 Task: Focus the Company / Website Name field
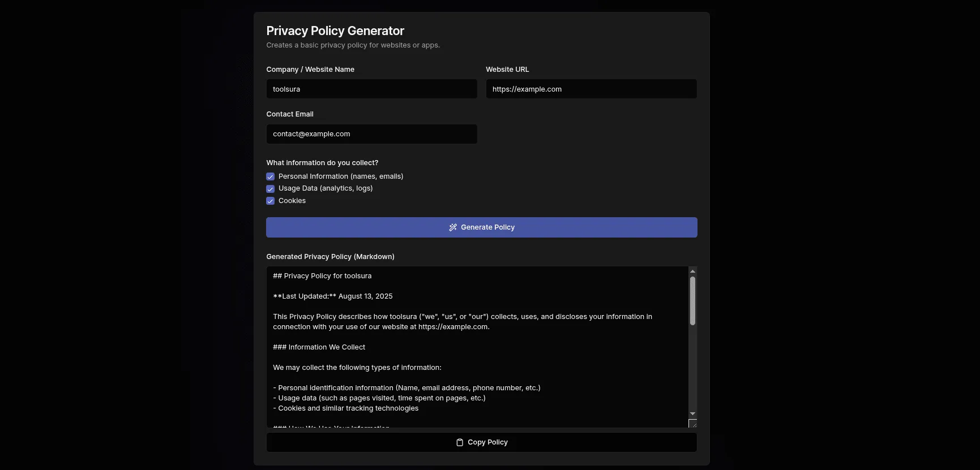click(x=372, y=89)
